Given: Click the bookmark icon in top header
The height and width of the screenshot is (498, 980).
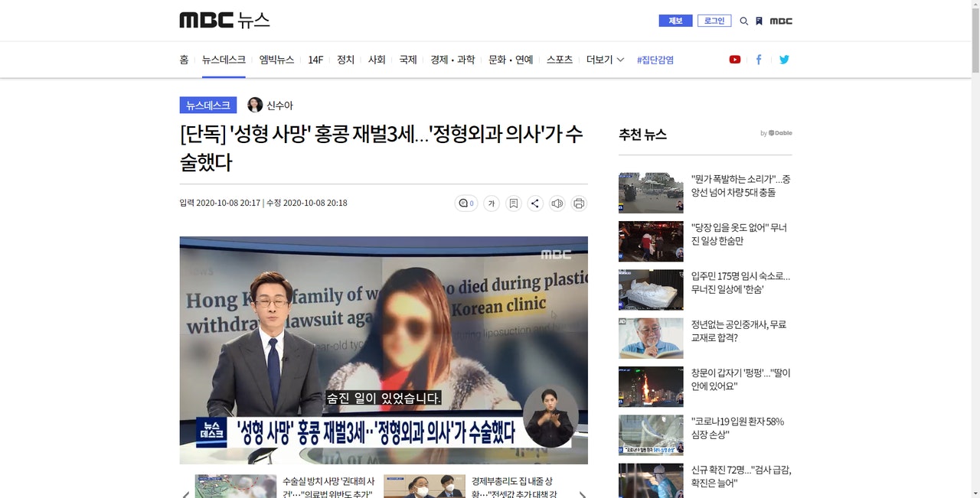Looking at the screenshot, I should point(759,21).
